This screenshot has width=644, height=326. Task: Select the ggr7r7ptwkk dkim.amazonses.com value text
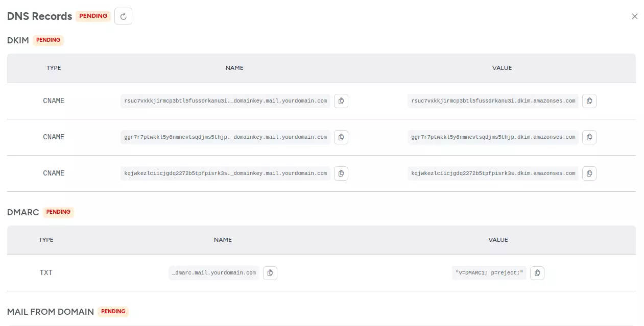point(493,137)
